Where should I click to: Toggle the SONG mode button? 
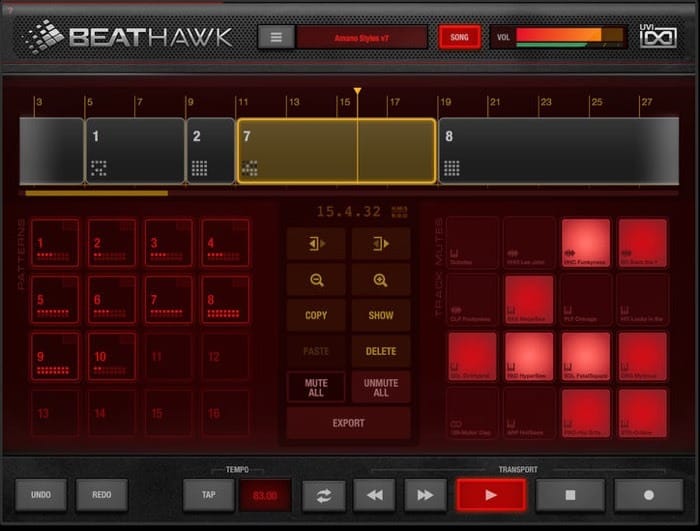(459, 37)
